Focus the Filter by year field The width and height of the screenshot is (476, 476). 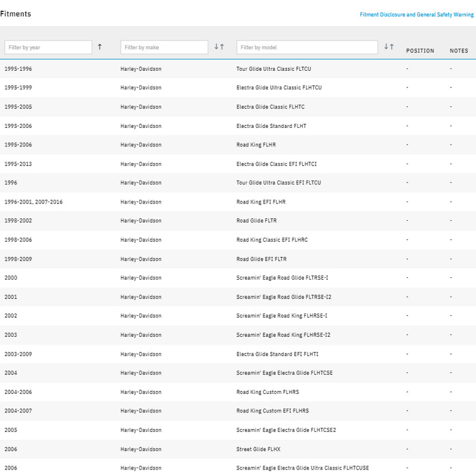48,47
